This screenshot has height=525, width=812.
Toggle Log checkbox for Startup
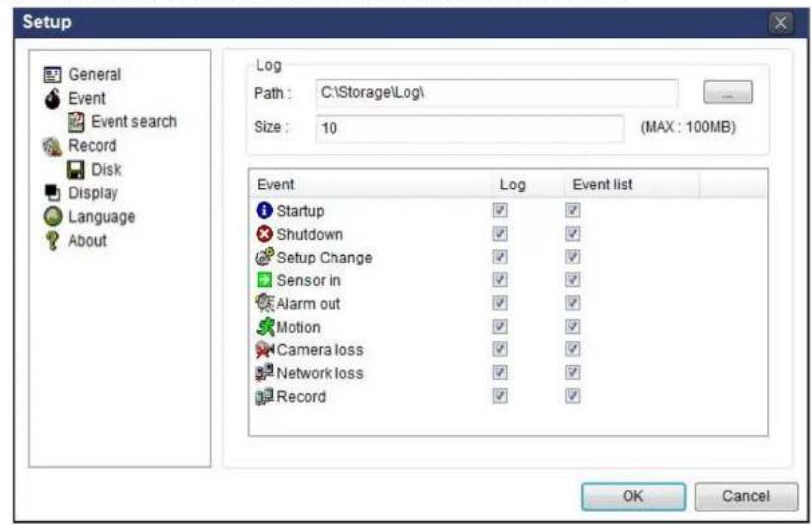tap(500, 210)
